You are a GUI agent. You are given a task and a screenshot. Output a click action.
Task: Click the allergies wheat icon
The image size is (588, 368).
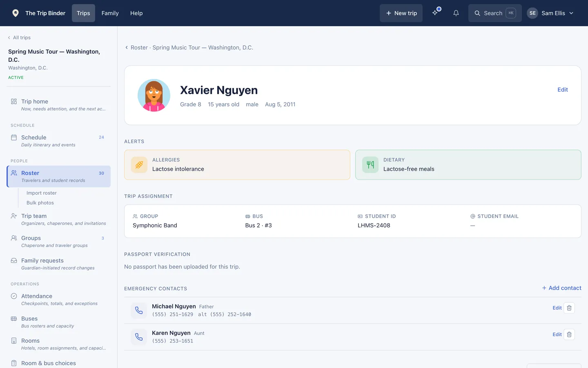pyautogui.click(x=139, y=165)
